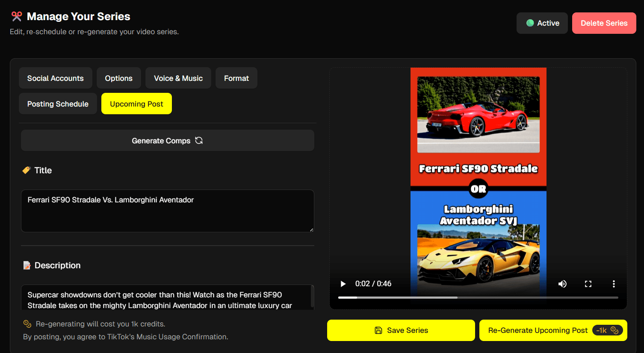This screenshot has width=644, height=353.
Task: Click the 'Ferrari SF90 Stradale' caption in video
Action: tap(479, 169)
